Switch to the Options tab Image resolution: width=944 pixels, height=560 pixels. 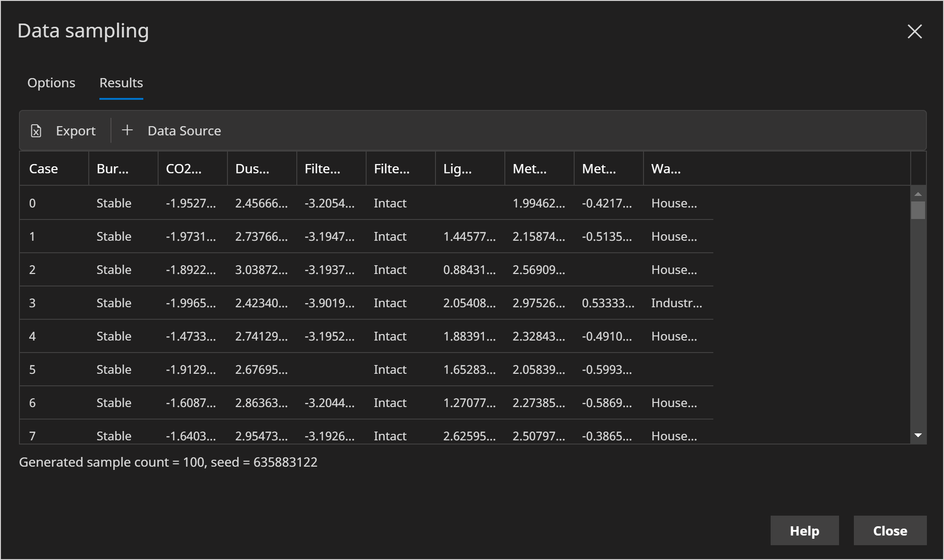coord(51,83)
